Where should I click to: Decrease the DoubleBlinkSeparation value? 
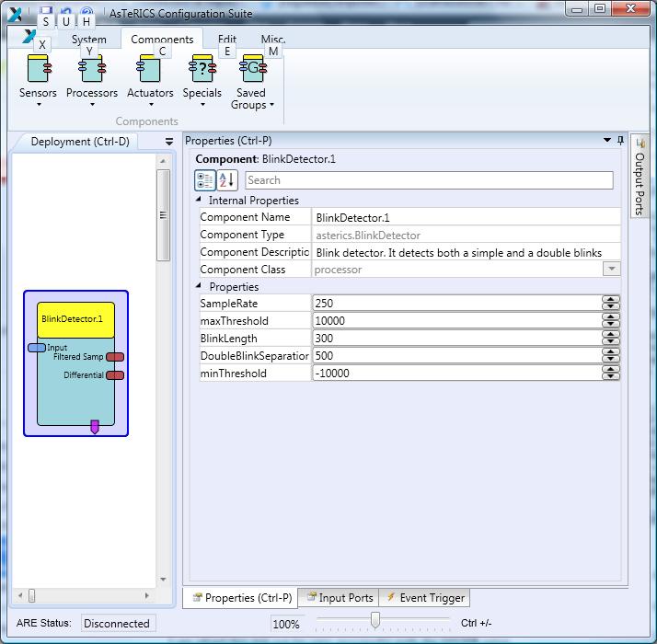611,360
